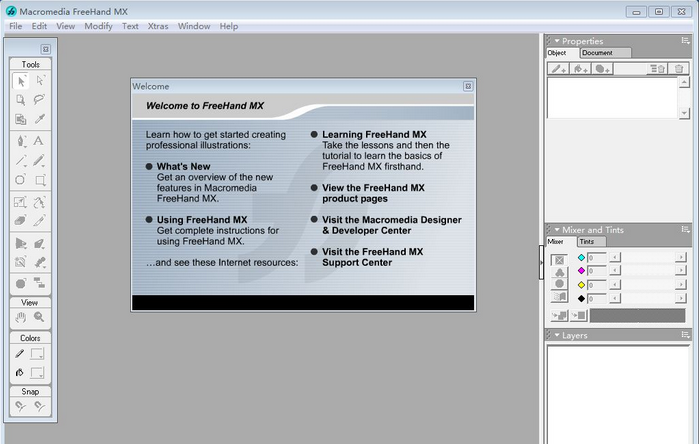The height and width of the screenshot is (444, 700).
Task: Toggle the left Snap tool button
Action: pyautogui.click(x=21, y=406)
